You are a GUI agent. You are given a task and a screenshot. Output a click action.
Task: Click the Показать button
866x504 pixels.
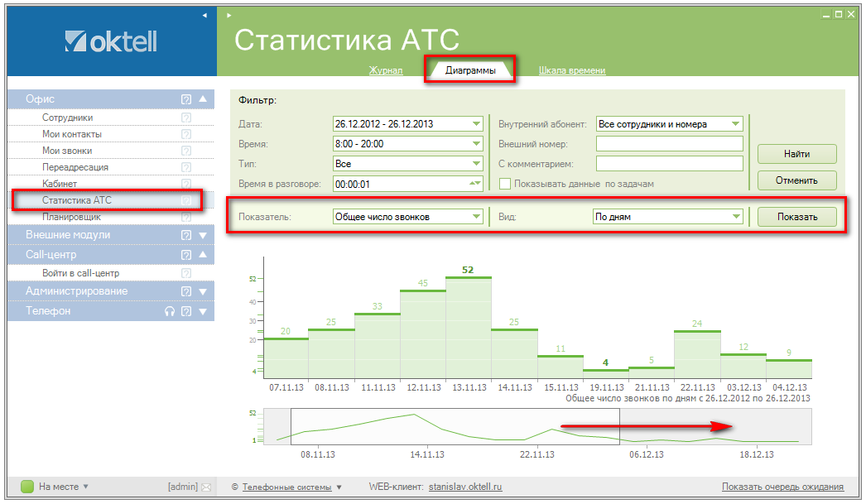point(796,217)
